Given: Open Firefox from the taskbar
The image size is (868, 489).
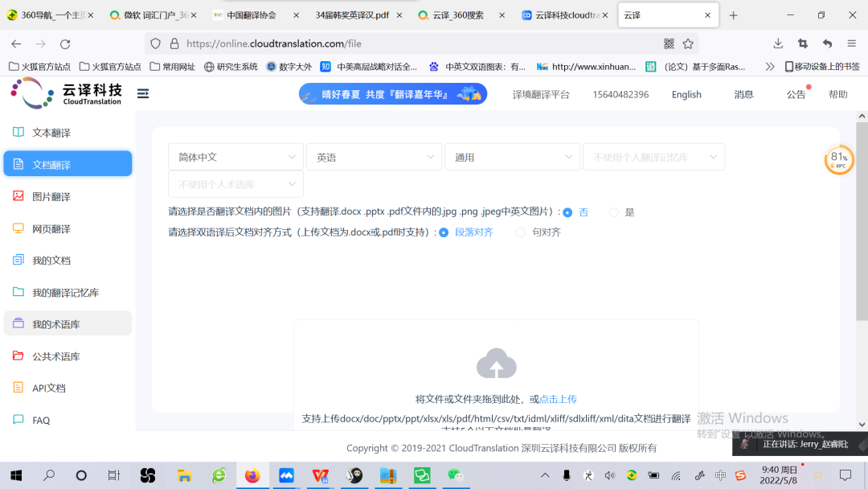Looking at the screenshot, I should pyautogui.click(x=252, y=475).
